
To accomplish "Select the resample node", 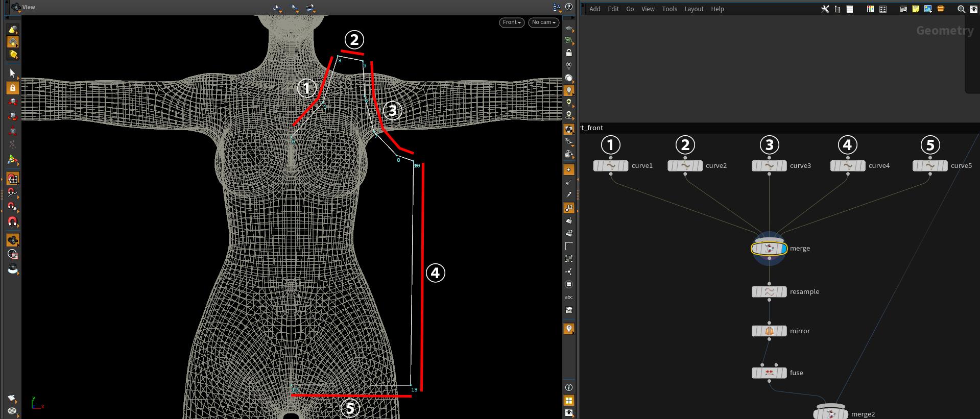I will (769, 292).
